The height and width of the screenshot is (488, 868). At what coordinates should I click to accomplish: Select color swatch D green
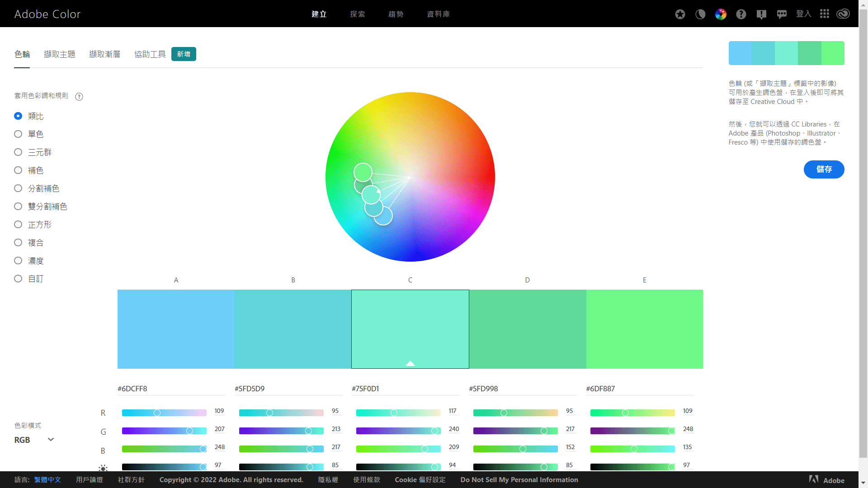pyautogui.click(x=528, y=329)
